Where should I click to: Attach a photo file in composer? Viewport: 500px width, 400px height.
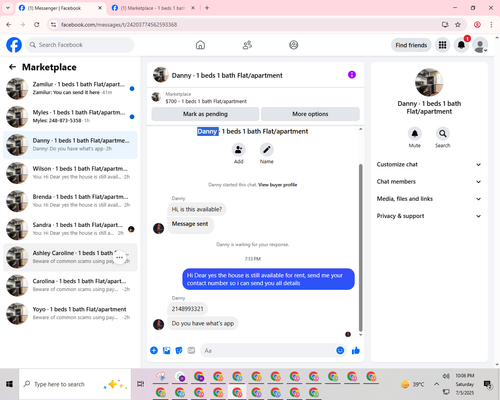click(166, 350)
